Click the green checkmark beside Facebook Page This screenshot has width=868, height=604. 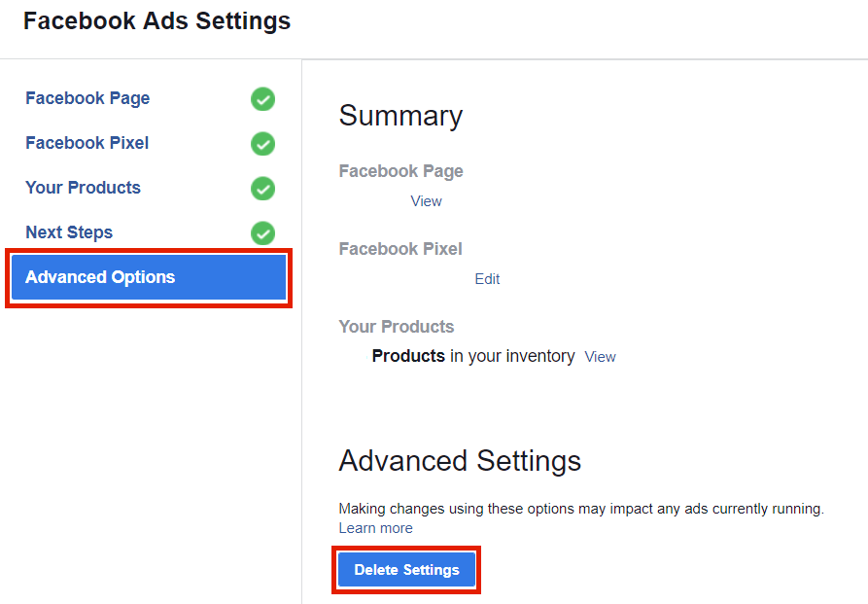(262, 99)
